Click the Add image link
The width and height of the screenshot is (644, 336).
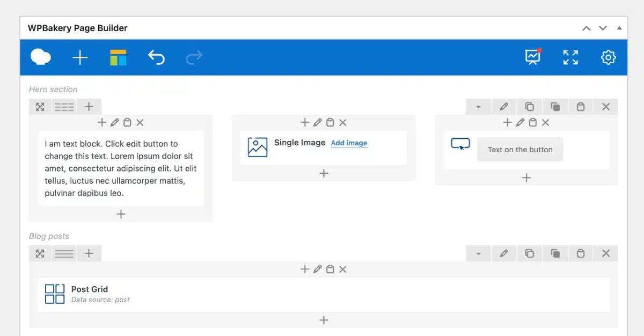click(x=349, y=143)
